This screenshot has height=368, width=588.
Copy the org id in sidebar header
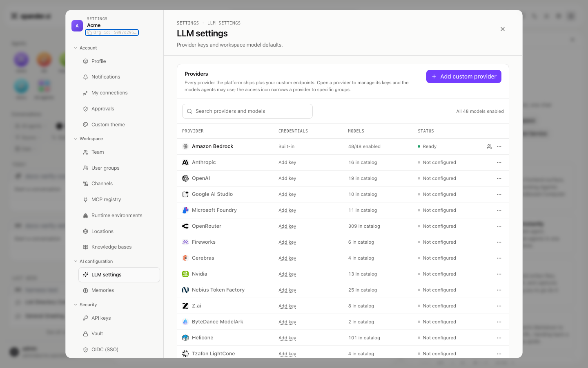point(112,32)
